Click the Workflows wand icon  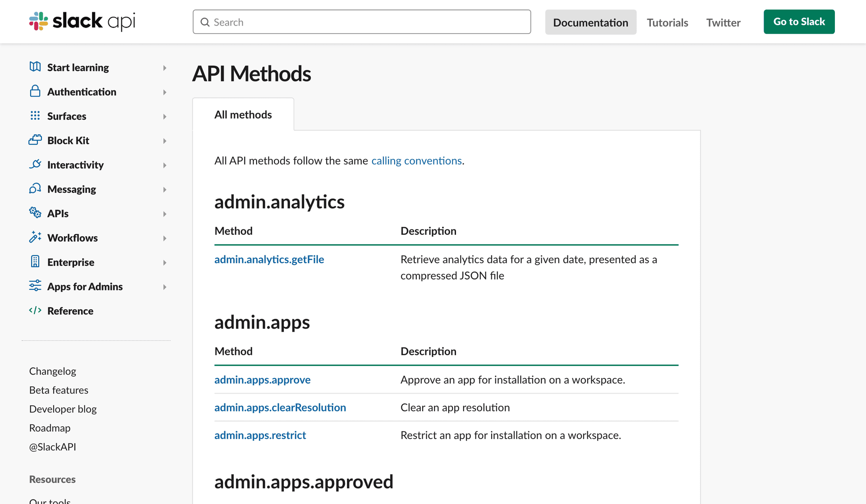(35, 238)
